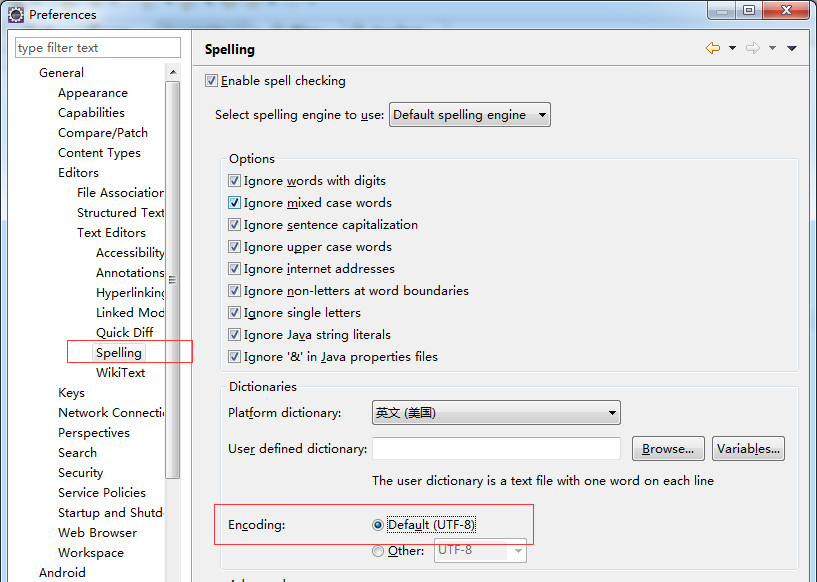Click the Preferences window title icon
Viewport: 817px width, 582px height.
17,14
